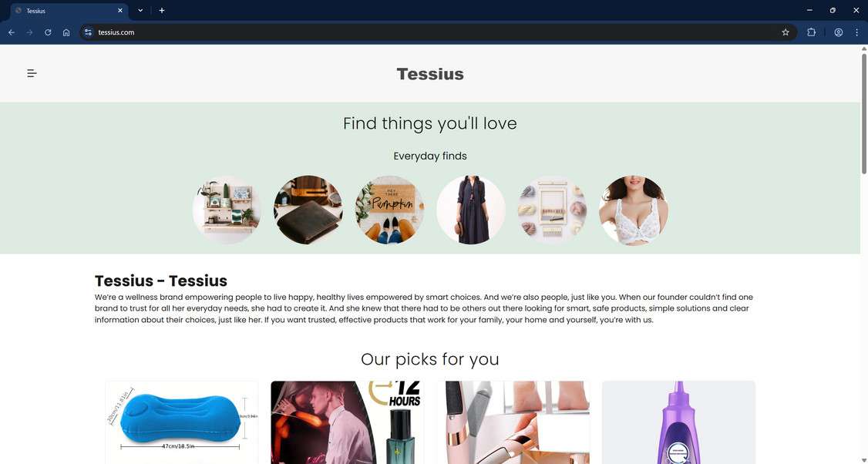Expand the tab search dropdown
The image size is (868, 464).
(140, 11)
